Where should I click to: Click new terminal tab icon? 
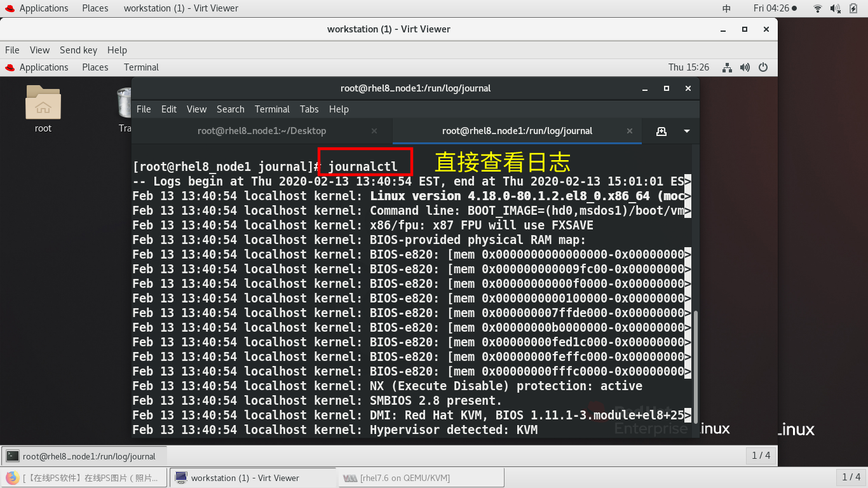coord(661,131)
